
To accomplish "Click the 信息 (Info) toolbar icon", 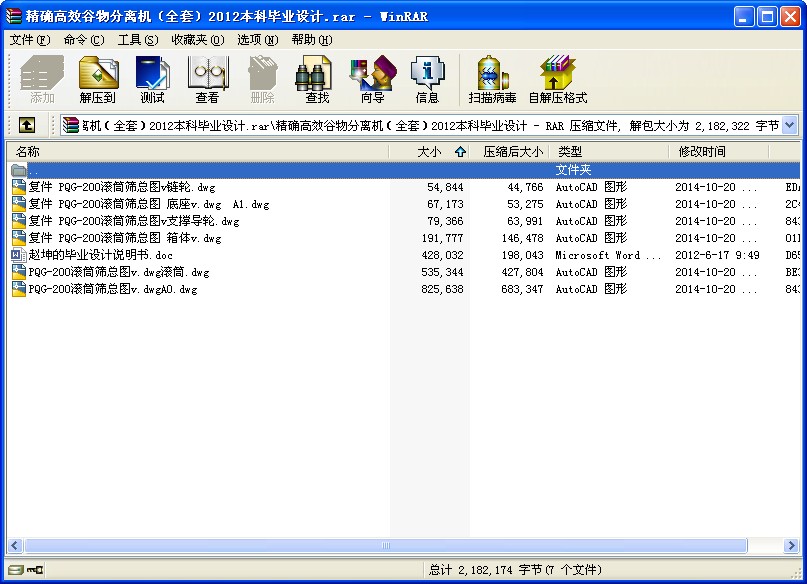I will point(428,77).
